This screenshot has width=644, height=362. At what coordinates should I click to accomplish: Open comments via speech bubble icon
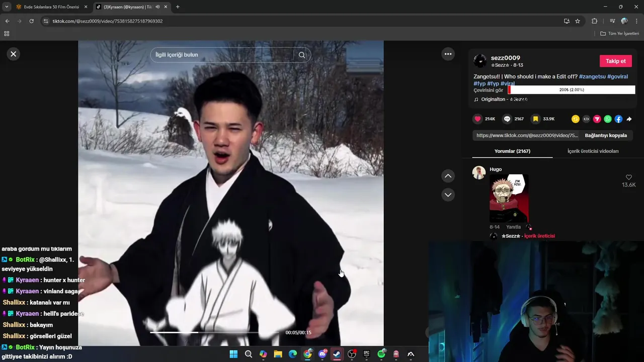[x=507, y=119]
